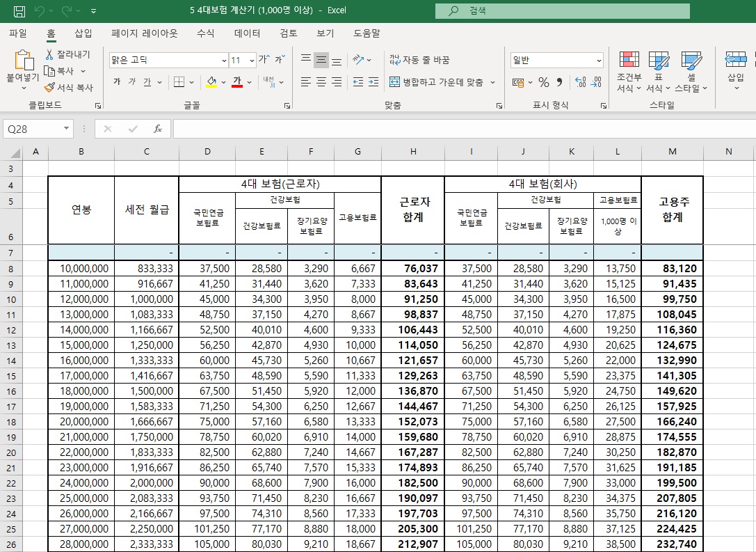The image size is (756, 552).
Task: Click the decrease decimal icon
Action: coord(596,82)
